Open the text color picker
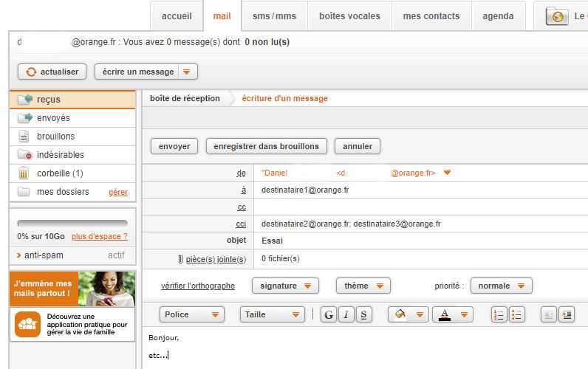 tap(452, 314)
